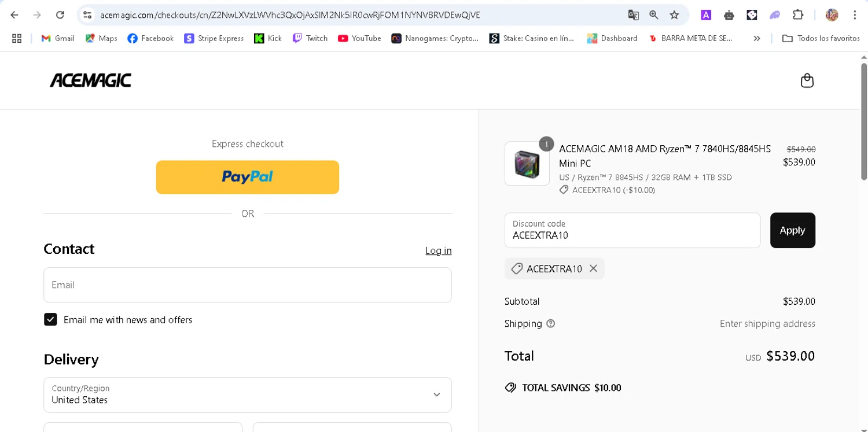
Task: Open the robot-shaped extension icon
Action: (x=729, y=15)
